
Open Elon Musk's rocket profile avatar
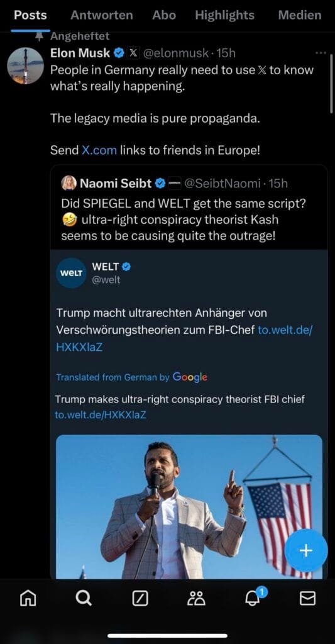25,65
